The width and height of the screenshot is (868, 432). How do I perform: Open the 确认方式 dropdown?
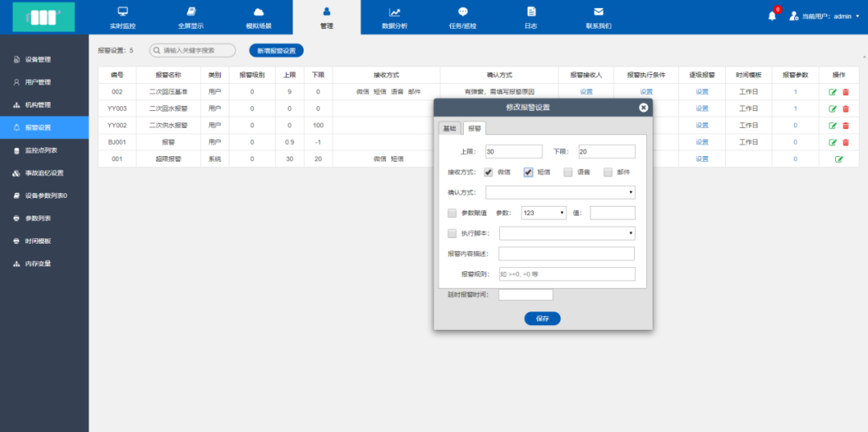click(x=560, y=192)
